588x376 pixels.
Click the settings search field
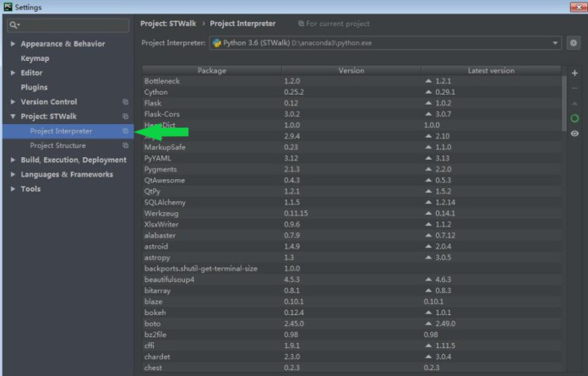pyautogui.click(x=68, y=25)
